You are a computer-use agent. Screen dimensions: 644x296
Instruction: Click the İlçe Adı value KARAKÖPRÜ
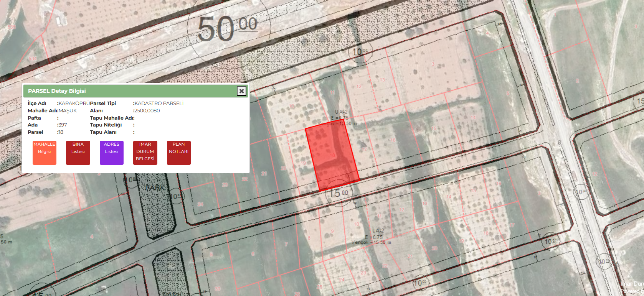click(74, 104)
